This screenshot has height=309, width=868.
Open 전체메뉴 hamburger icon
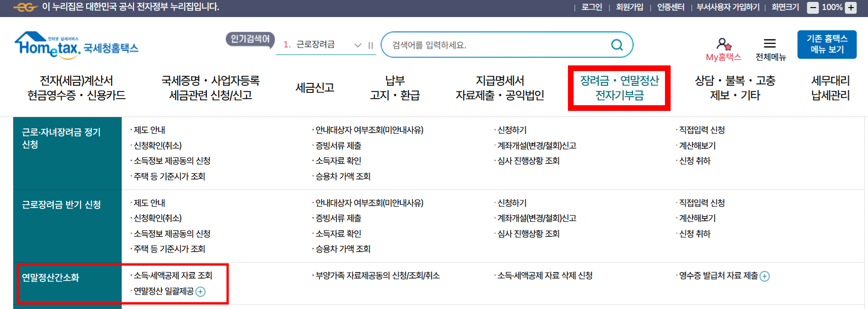point(770,44)
